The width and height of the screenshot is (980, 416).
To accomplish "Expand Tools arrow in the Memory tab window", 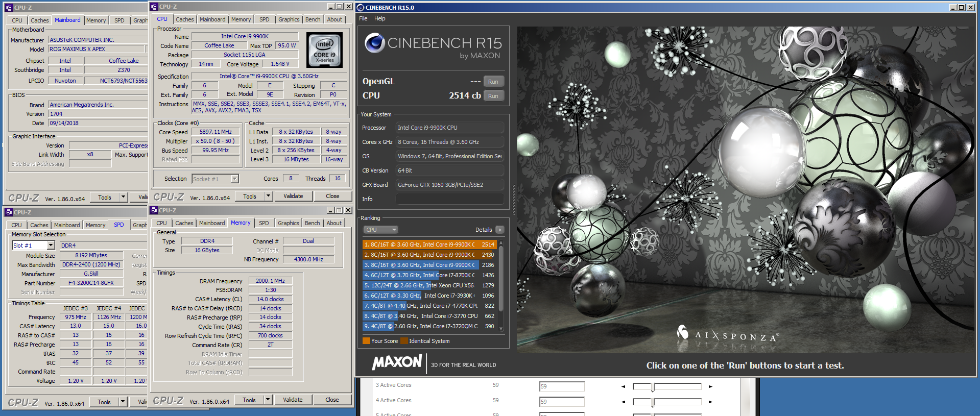I will 268,400.
